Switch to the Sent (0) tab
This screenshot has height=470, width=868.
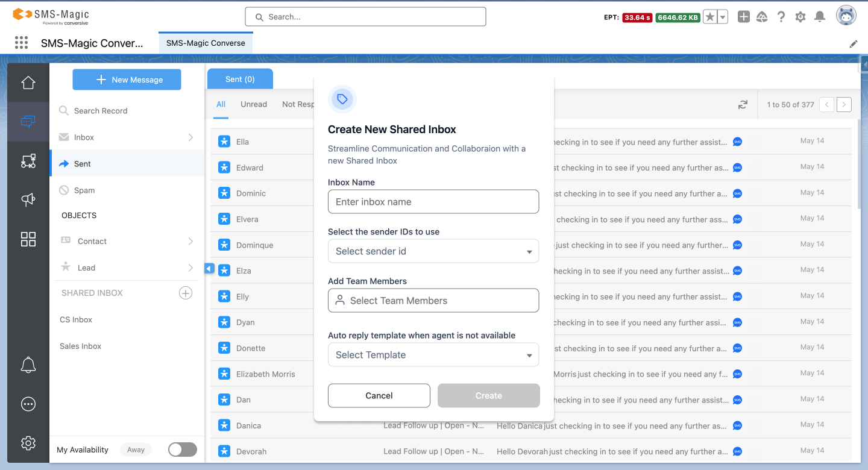click(240, 79)
